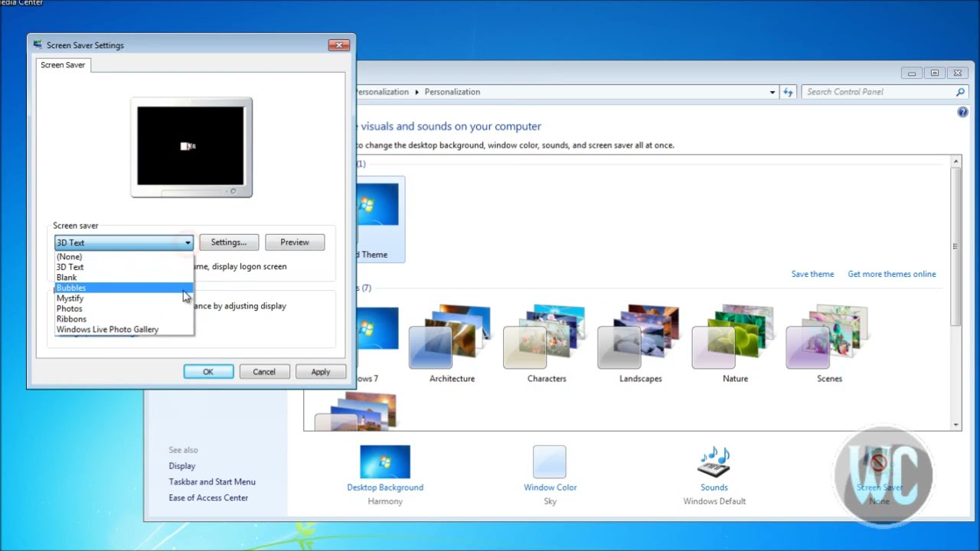The image size is (980, 551).
Task: Open Get more themes online link
Action: [892, 274]
